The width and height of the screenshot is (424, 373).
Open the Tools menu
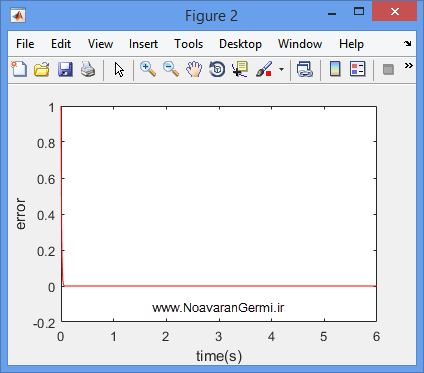[189, 44]
